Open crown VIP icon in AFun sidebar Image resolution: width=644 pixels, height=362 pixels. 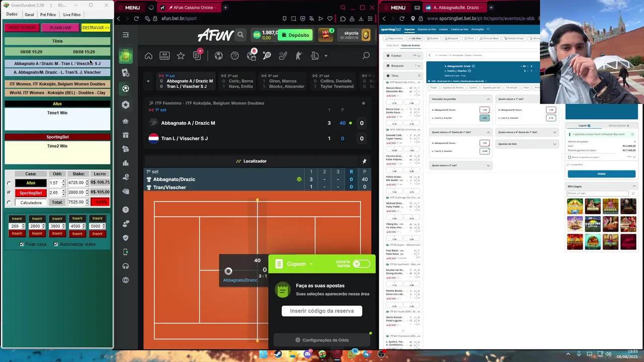point(125,121)
